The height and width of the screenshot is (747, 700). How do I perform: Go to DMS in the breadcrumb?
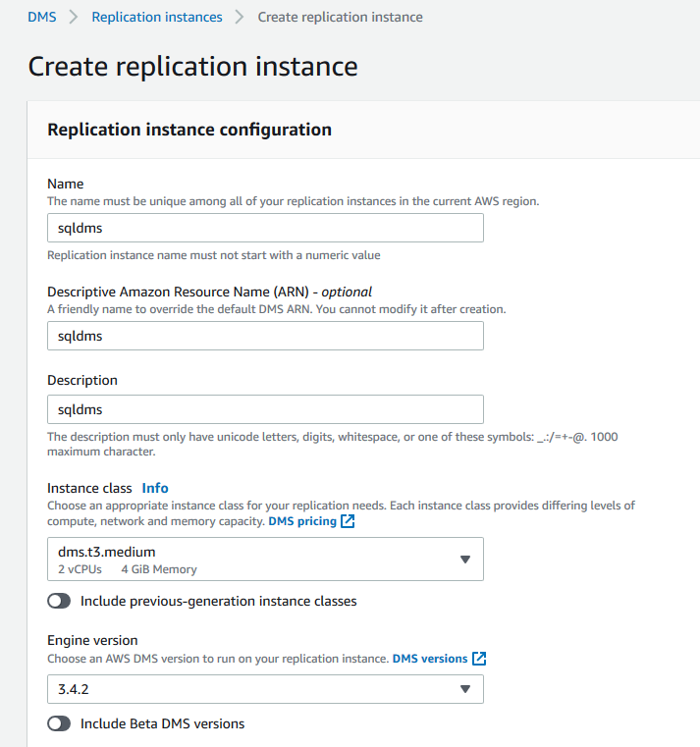tap(41, 17)
